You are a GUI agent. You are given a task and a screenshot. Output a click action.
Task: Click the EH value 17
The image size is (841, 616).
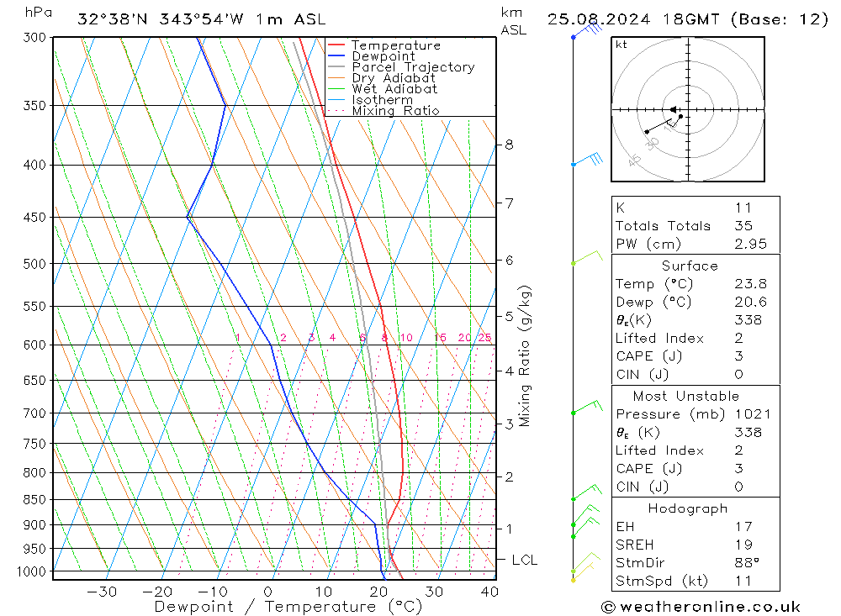pyautogui.click(x=743, y=526)
